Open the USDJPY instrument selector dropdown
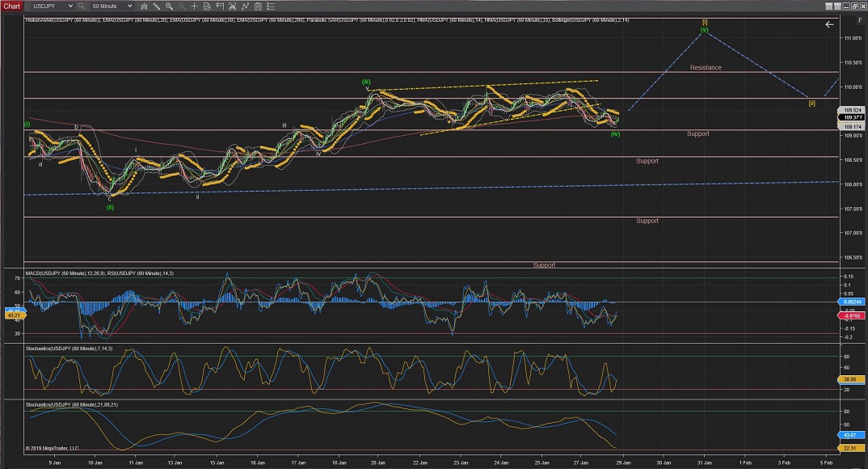This screenshot has height=469, width=868. pos(53,6)
